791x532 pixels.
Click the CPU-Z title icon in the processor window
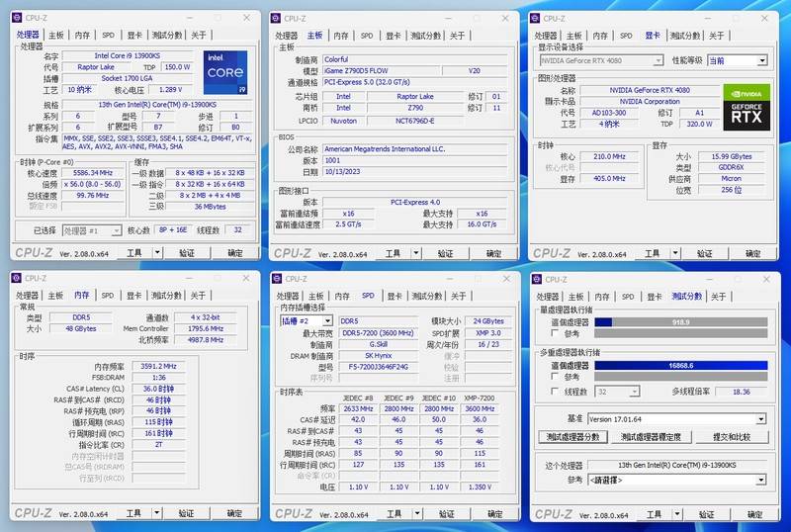click(17, 18)
